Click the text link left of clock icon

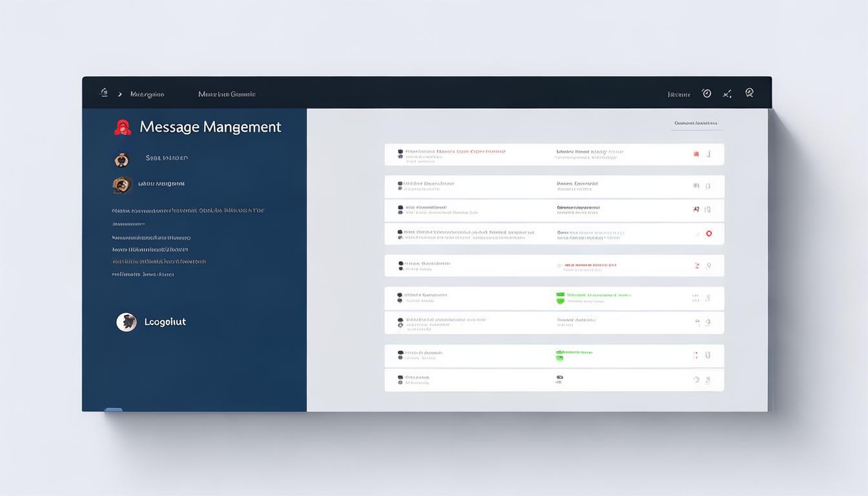tap(679, 94)
